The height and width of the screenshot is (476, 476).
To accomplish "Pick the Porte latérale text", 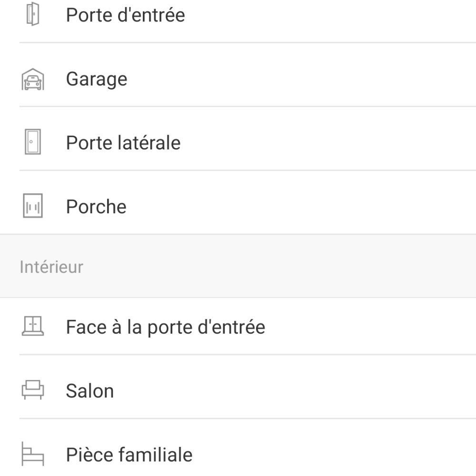I will 123,143.
